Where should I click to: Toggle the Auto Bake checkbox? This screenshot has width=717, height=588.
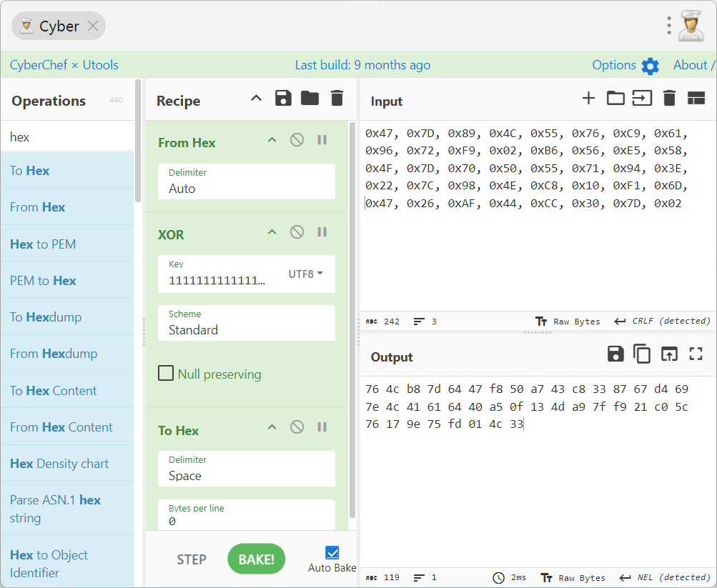click(x=332, y=552)
